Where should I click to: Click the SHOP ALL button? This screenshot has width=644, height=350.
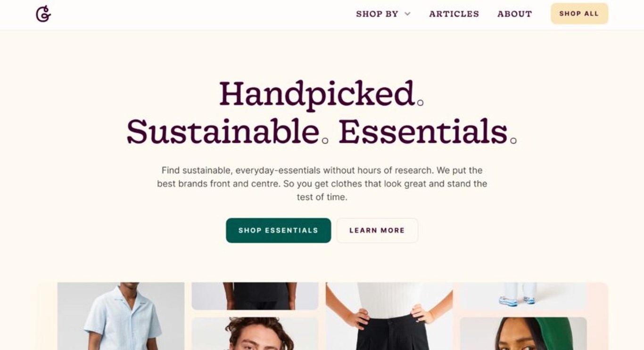(579, 14)
